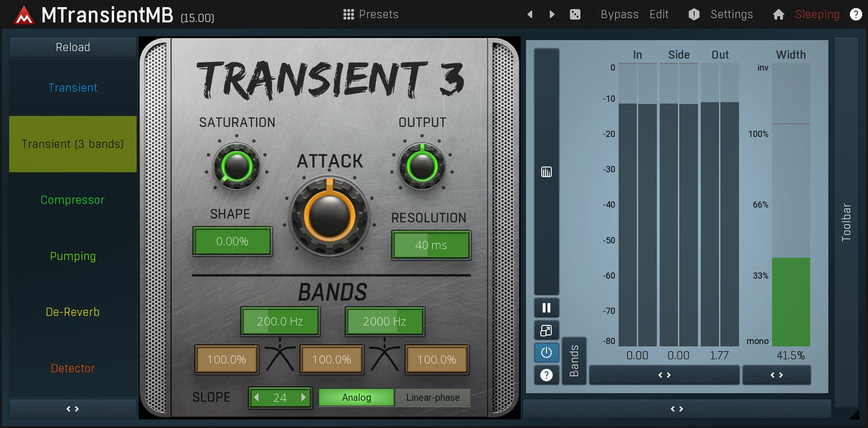
Task: Click the home icon in the top toolbar
Action: [x=778, y=14]
